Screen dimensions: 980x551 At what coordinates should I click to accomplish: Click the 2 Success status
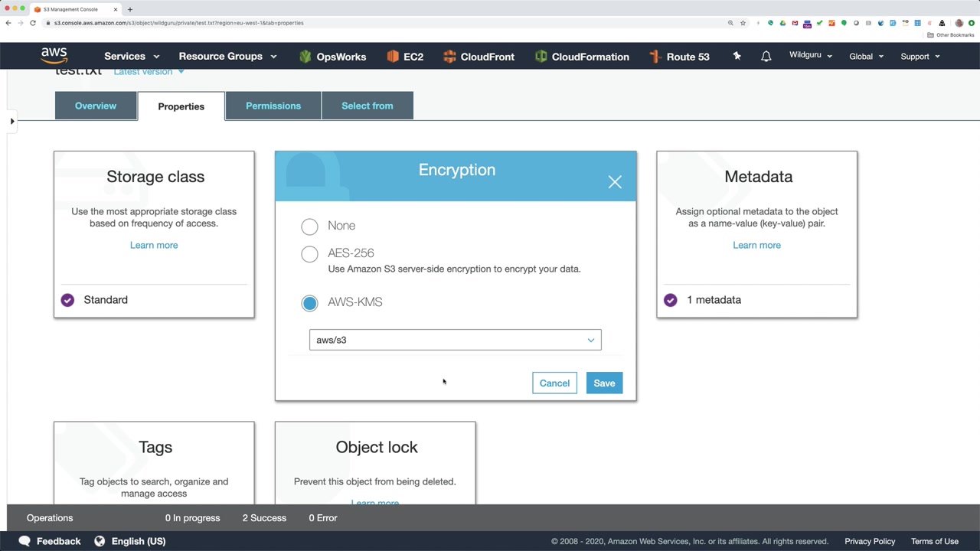pos(264,518)
